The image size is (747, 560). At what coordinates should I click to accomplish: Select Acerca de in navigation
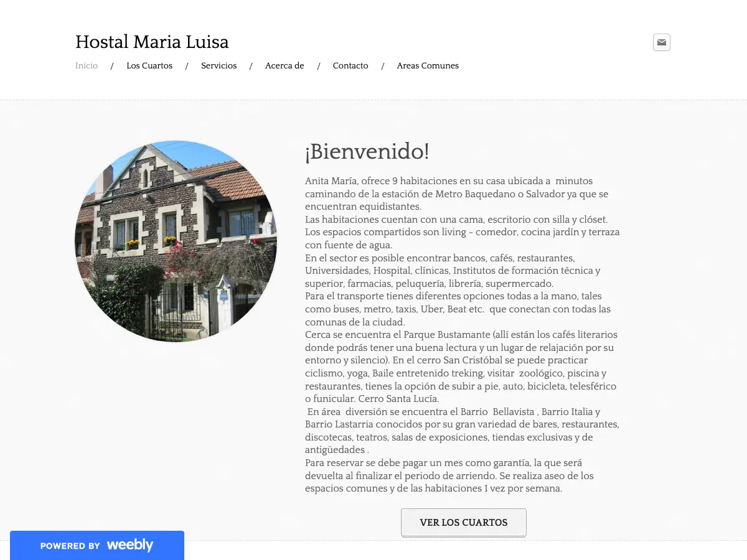(x=284, y=65)
